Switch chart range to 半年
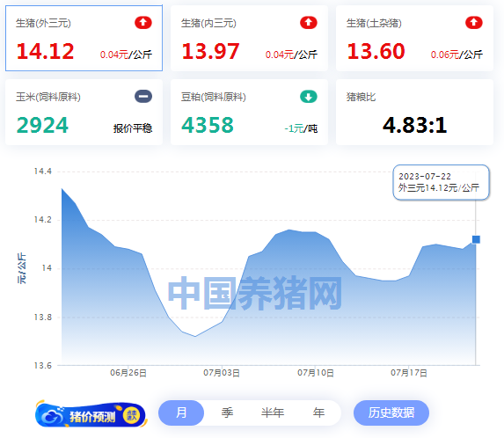 click(273, 412)
